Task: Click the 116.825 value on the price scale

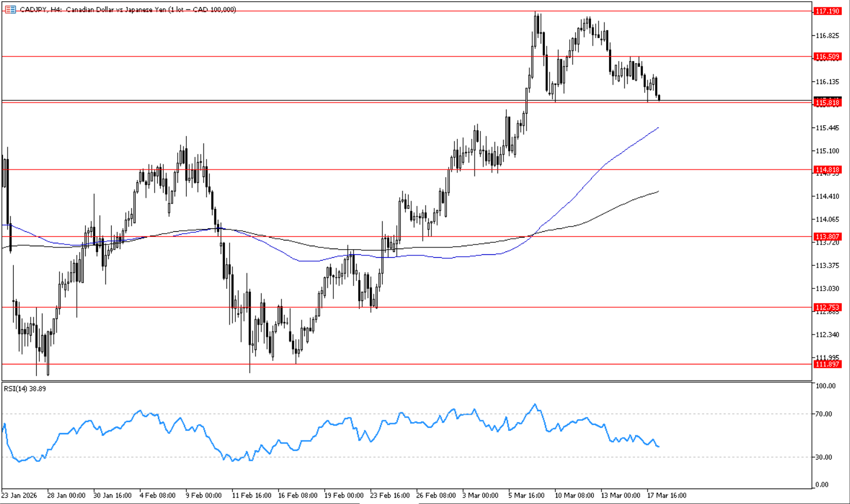Action: pyautogui.click(x=827, y=36)
